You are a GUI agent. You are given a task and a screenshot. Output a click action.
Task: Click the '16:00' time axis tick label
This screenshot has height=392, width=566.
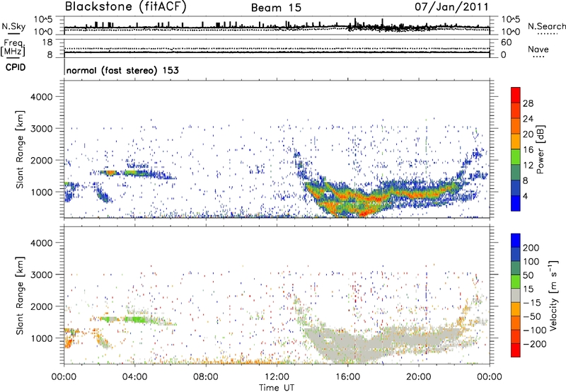347,377
